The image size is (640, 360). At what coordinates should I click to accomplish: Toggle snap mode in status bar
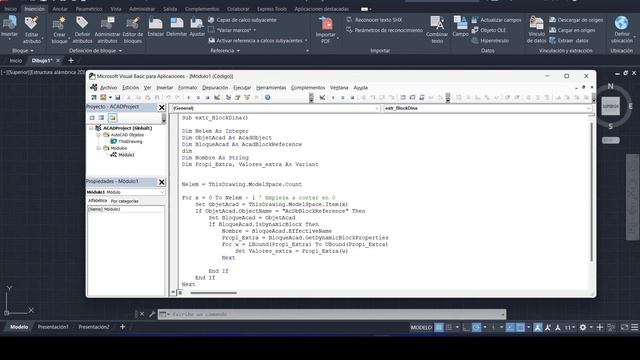pos(449,327)
